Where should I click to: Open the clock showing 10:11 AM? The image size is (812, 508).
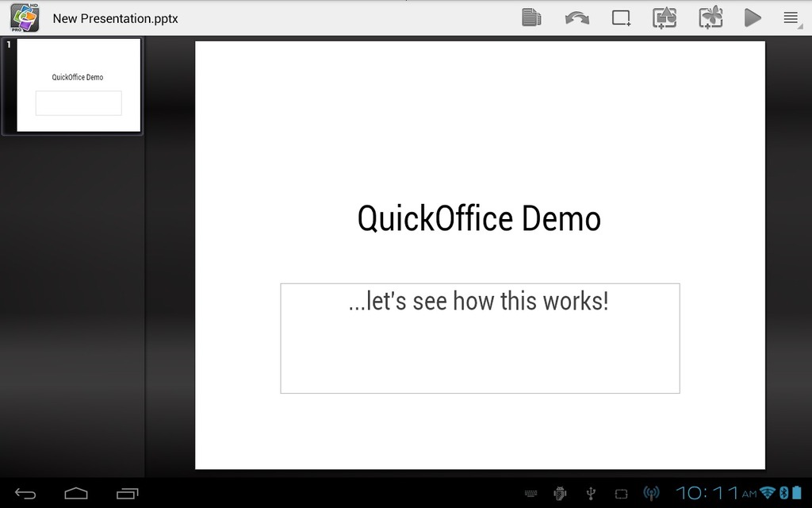(716, 493)
